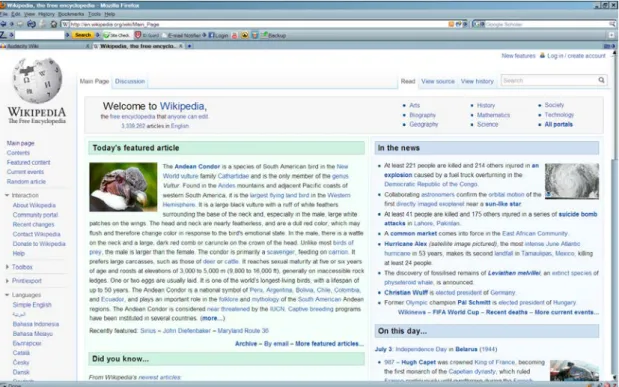Open the browser Home page icon

coord(54,24)
